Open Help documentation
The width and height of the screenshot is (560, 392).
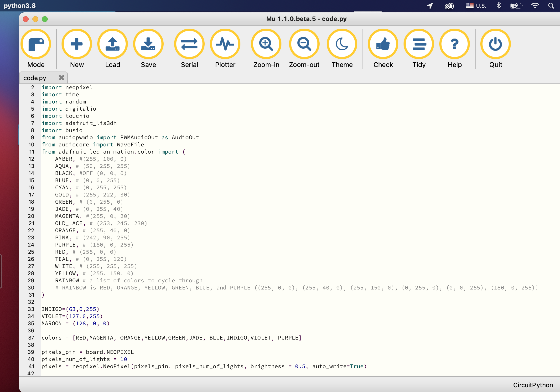[x=455, y=48]
